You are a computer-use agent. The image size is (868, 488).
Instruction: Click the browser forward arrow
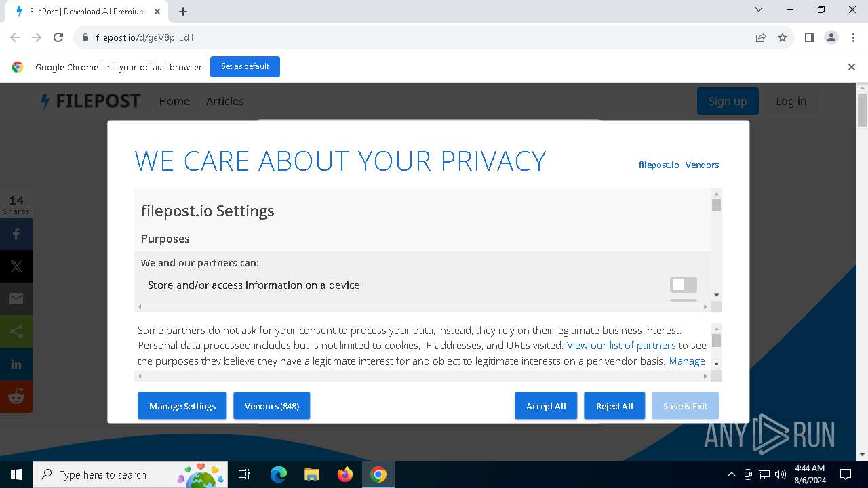pos(37,37)
